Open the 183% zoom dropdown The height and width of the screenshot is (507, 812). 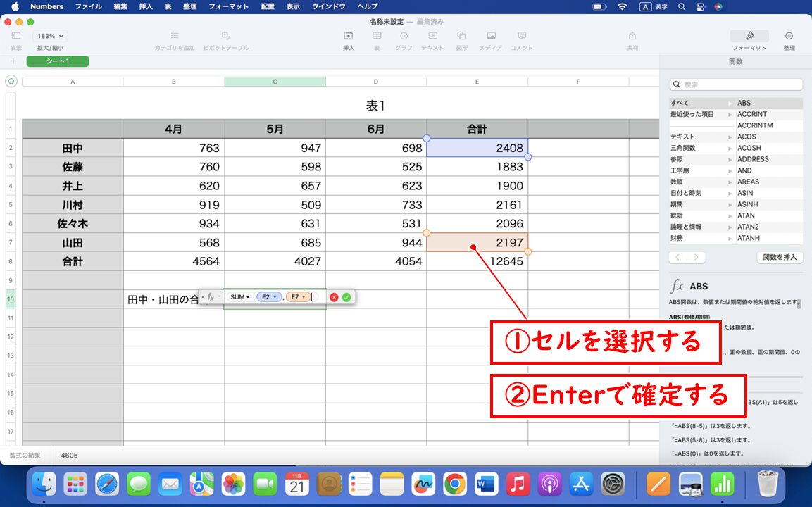(49, 35)
